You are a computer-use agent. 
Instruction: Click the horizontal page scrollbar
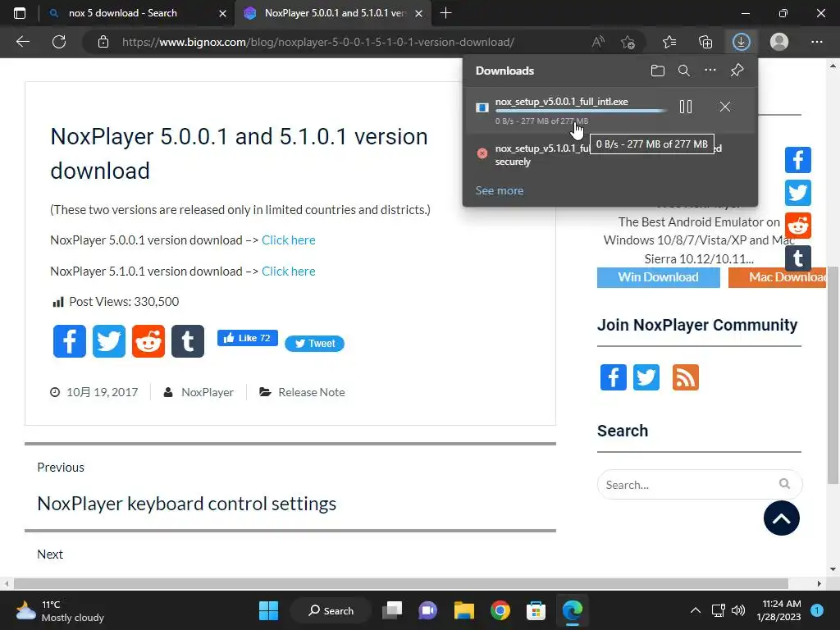tap(400, 583)
